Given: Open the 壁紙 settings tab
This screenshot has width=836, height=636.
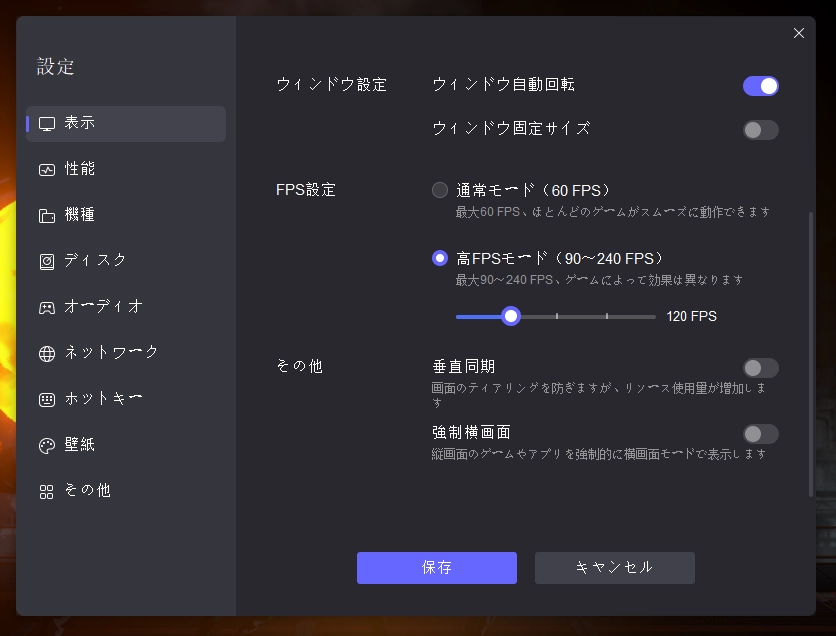Looking at the screenshot, I should coord(126,445).
